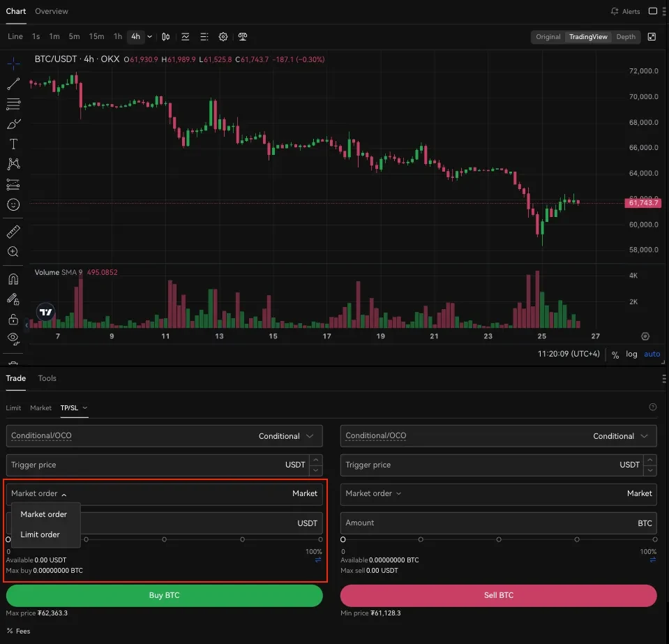This screenshot has height=644, width=669.
Task: Open the emoji icons tool
Action: (13, 205)
